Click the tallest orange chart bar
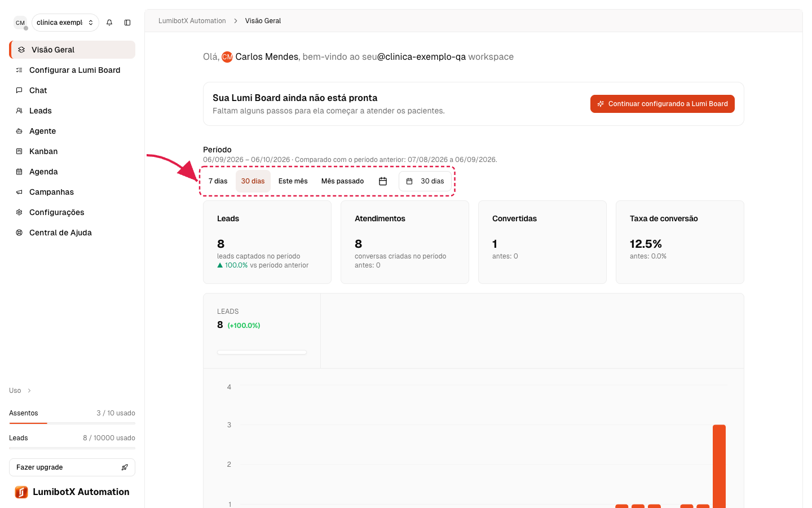The image size is (812, 508). [x=719, y=466]
